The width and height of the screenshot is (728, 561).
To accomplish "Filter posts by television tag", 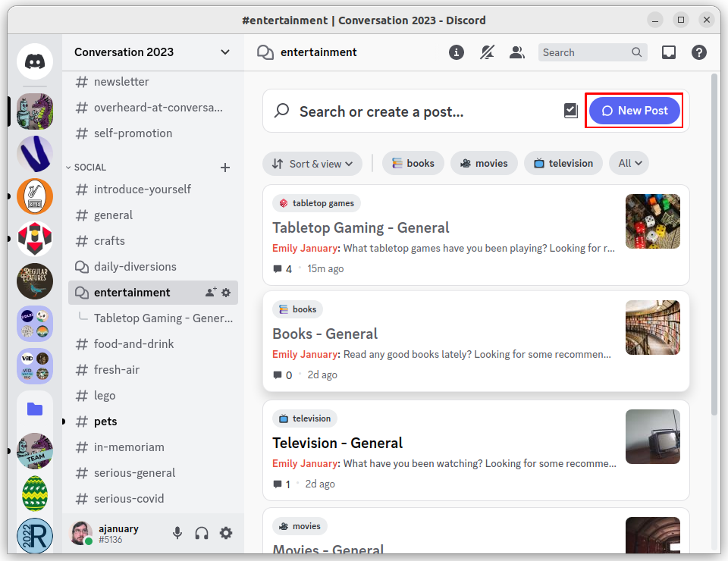I will [563, 163].
